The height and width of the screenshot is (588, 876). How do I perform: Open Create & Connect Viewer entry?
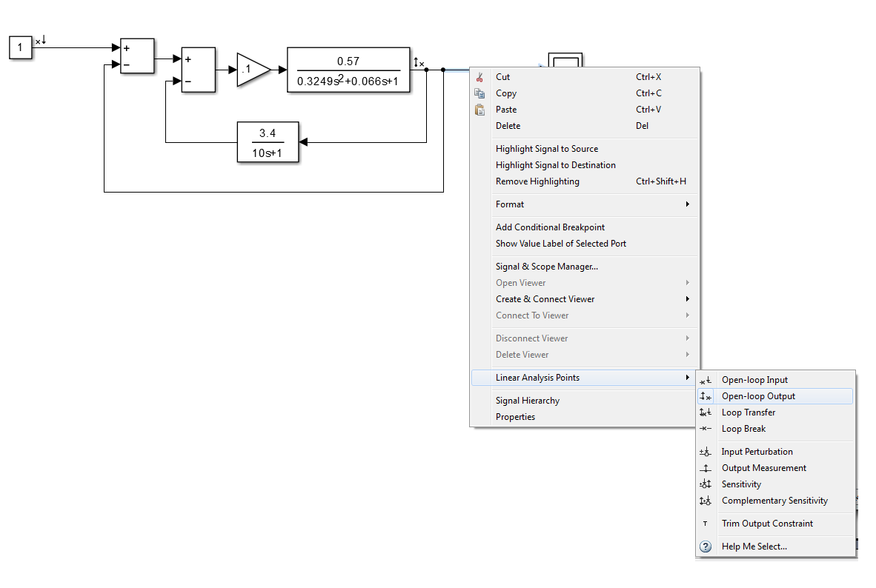585,299
